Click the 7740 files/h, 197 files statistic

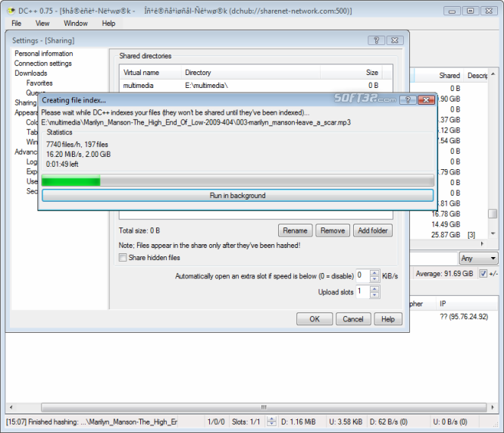(77, 144)
